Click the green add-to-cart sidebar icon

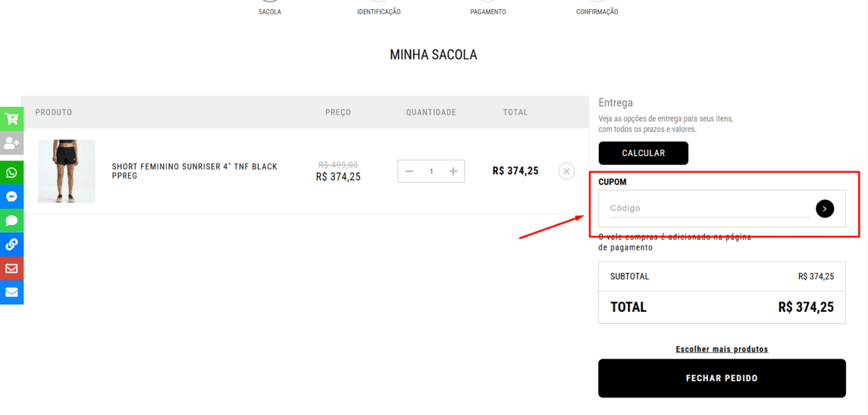tap(11, 119)
